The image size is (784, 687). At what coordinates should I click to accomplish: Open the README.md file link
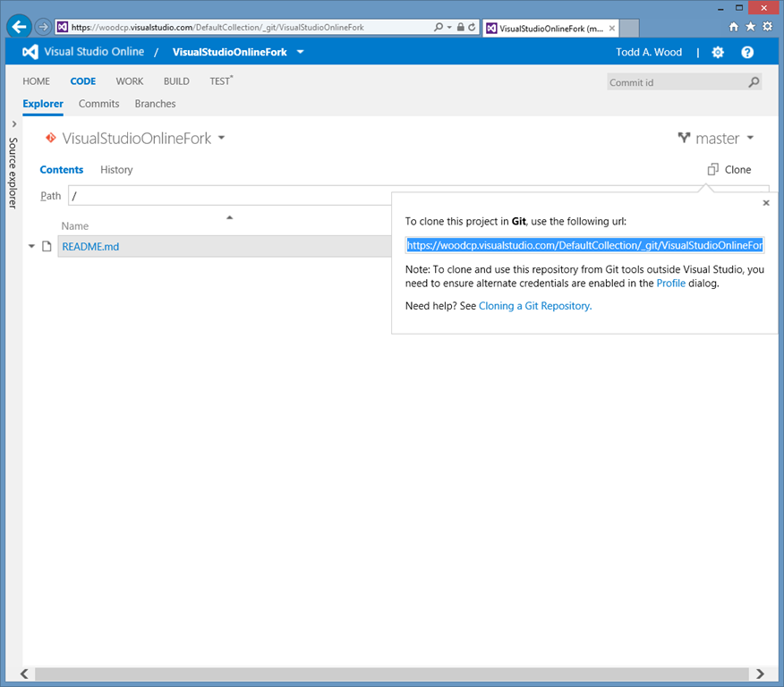point(90,246)
